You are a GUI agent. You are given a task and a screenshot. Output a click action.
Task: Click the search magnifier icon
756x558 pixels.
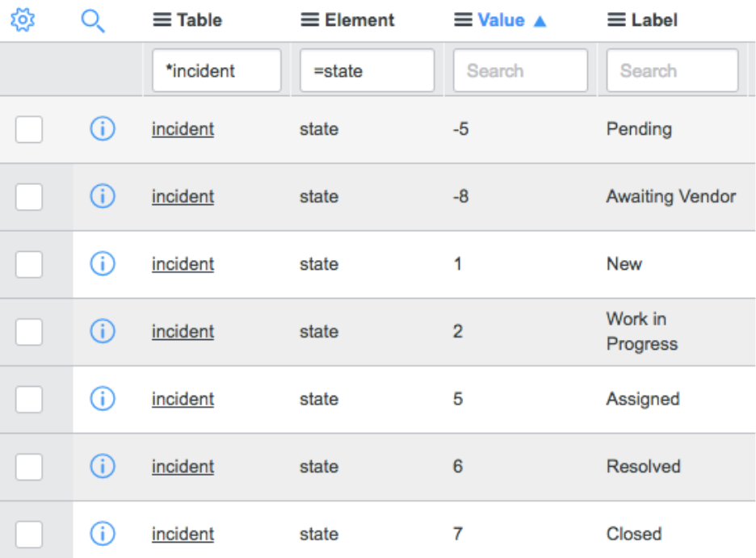[92, 19]
